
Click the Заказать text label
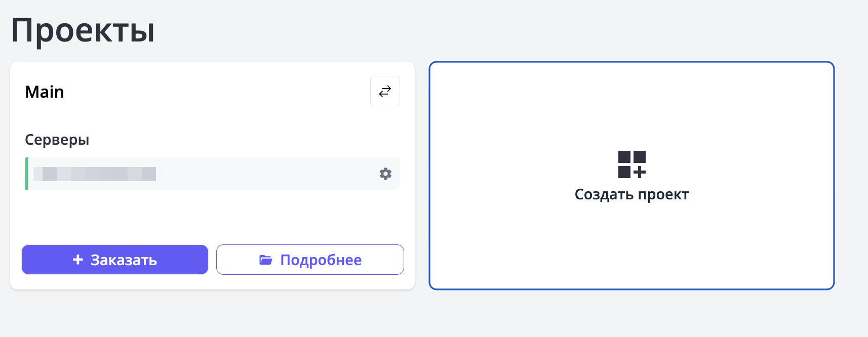point(124,260)
